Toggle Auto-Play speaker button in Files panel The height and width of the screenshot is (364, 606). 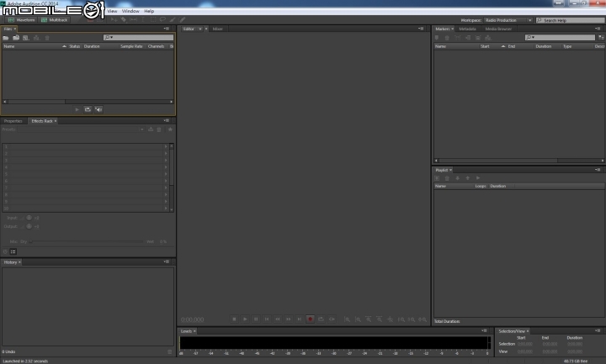coord(98,109)
